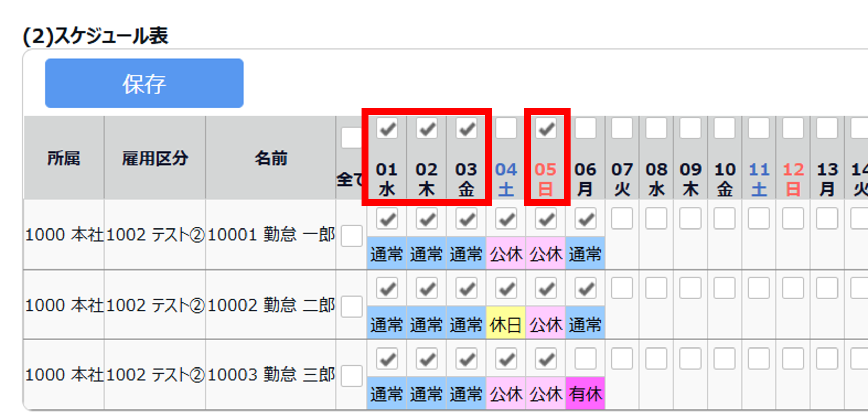The image size is (868, 418).
Task: Click the blue 保存 button
Action: (144, 83)
